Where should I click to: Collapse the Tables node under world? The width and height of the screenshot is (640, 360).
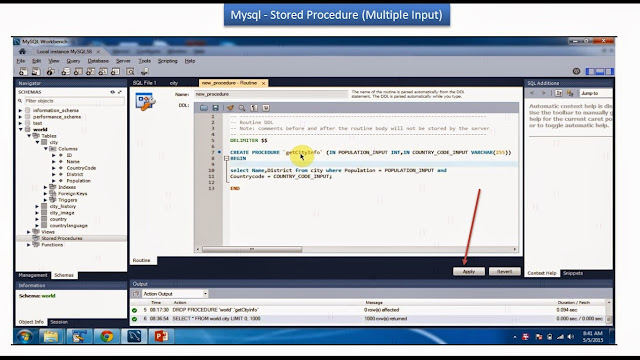(29, 136)
